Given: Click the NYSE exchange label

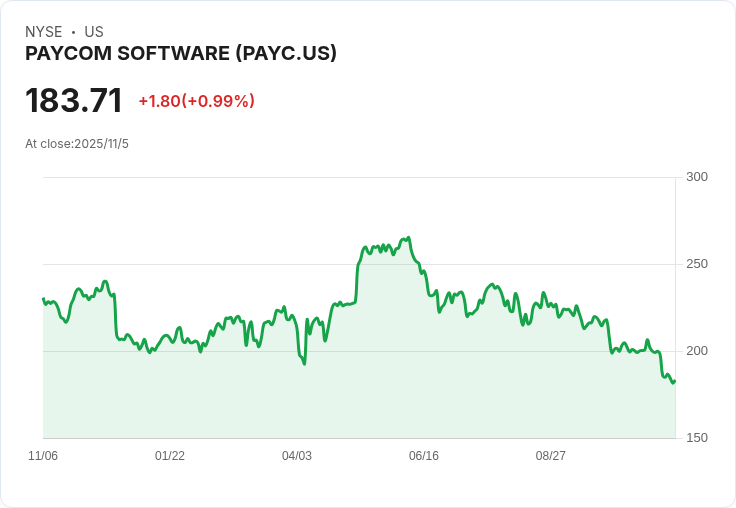Looking at the screenshot, I should [44, 32].
